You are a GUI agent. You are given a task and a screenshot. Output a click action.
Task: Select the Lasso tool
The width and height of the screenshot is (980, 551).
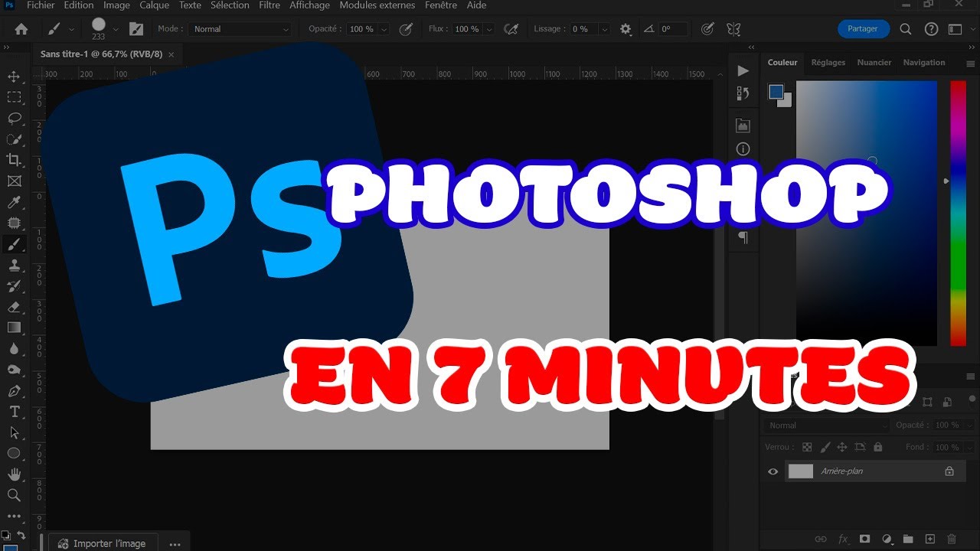pyautogui.click(x=14, y=118)
